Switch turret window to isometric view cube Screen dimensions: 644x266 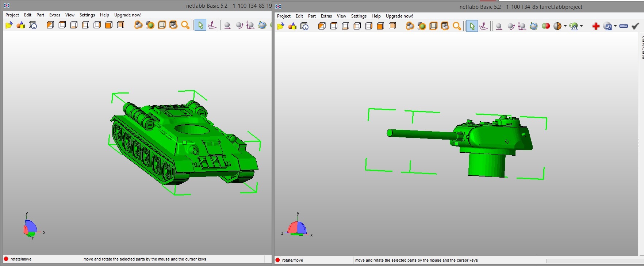pos(322,26)
